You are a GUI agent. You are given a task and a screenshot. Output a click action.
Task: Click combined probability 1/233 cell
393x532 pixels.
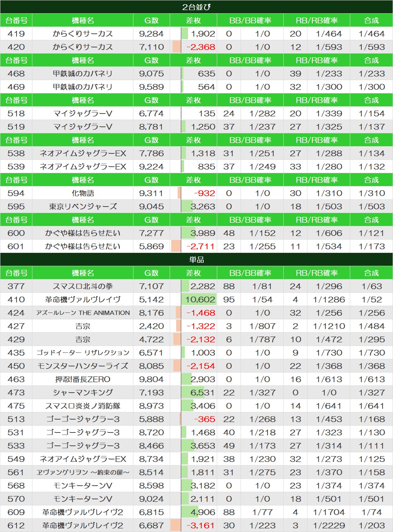click(x=371, y=74)
